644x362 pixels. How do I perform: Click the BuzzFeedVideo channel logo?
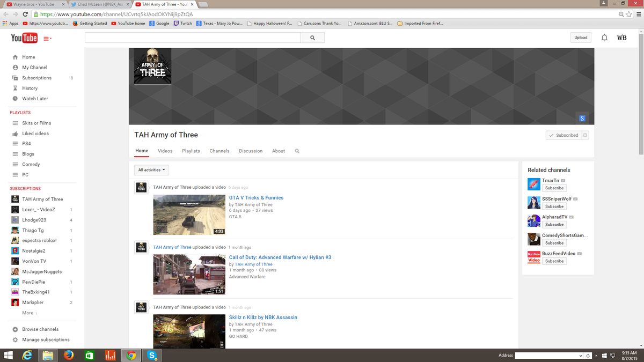pyautogui.click(x=533, y=257)
